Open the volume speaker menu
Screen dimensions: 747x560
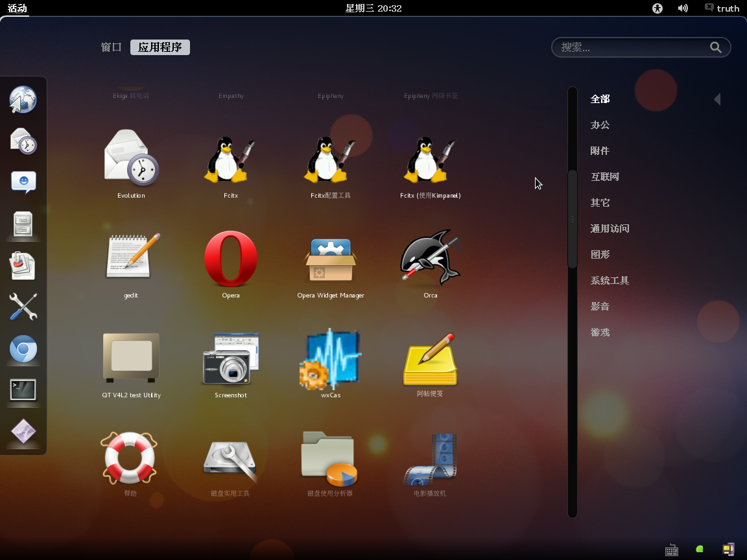coord(683,8)
